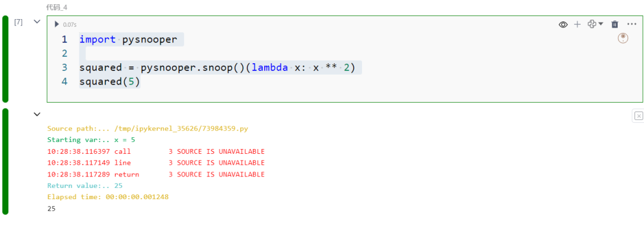Screen dimensions: 644x232
Task: Click the round brown assistant icon
Action: (623, 38)
